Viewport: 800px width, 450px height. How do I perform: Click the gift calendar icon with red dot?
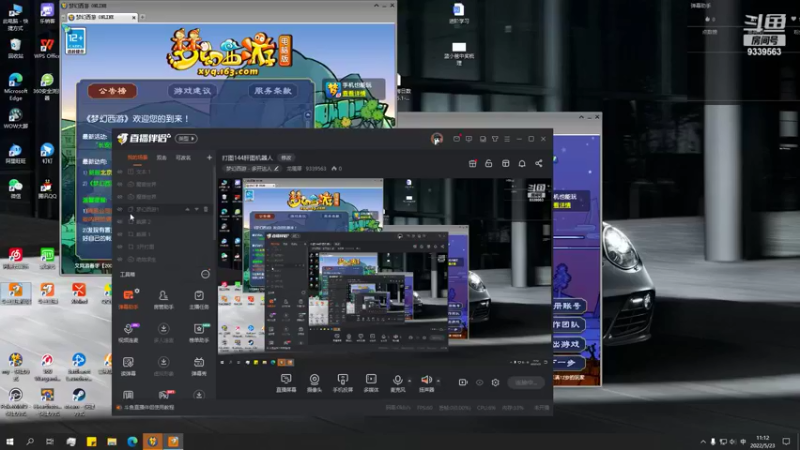(472, 163)
